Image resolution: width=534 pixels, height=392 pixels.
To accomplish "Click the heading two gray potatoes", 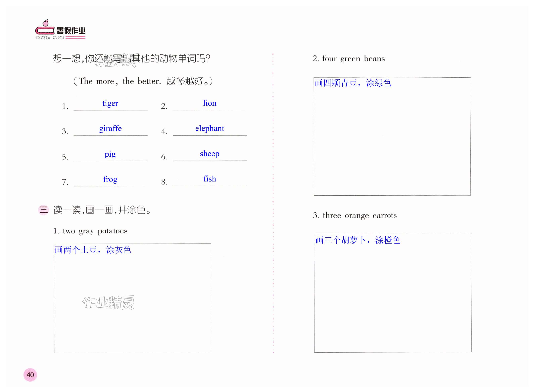I will 90,231.
